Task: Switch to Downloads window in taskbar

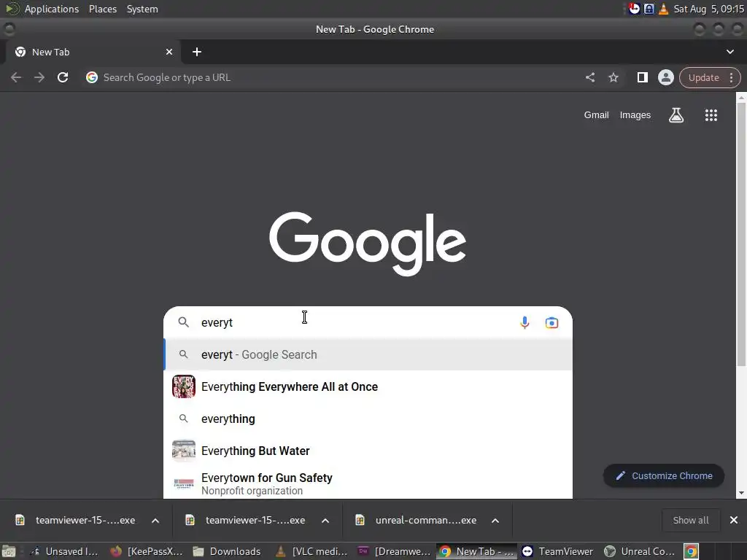Action: (228, 551)
